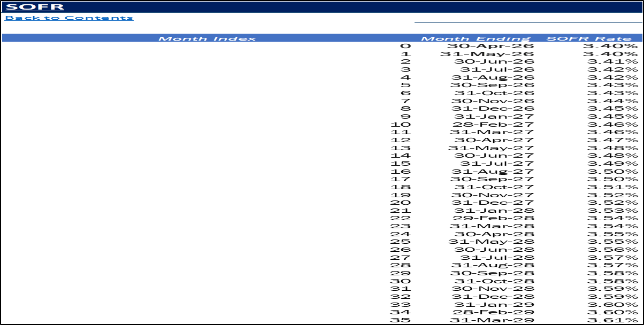Select the 3.41% SOFR rate cell
The height and width of the screenshot is (325, 644).
click(612, 61)
